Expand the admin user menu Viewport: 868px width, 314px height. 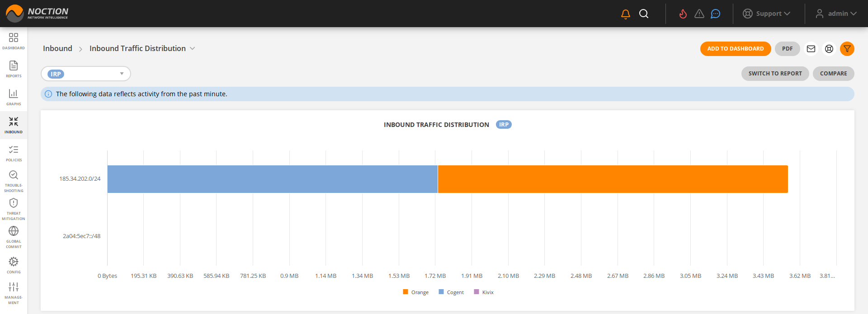[836, 14]
